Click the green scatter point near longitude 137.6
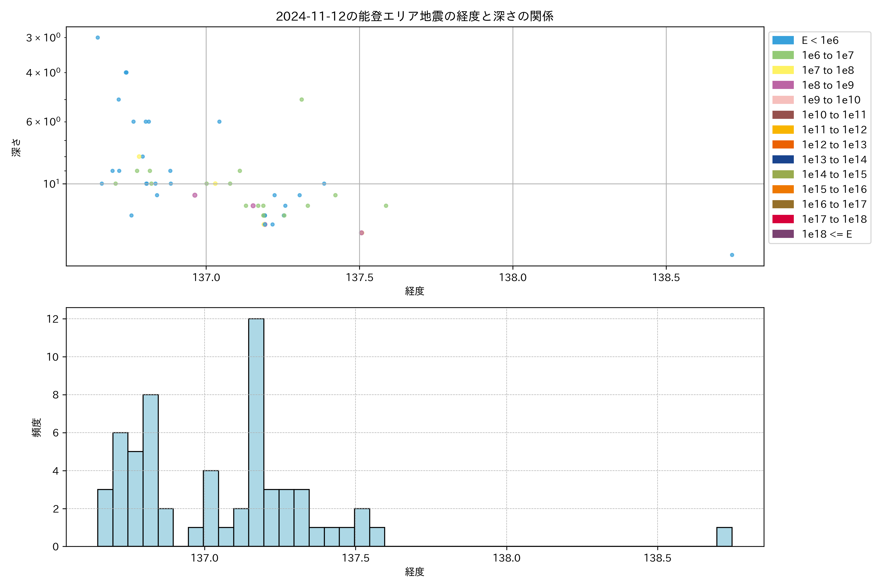882x588 pixels. click(386, 206)
